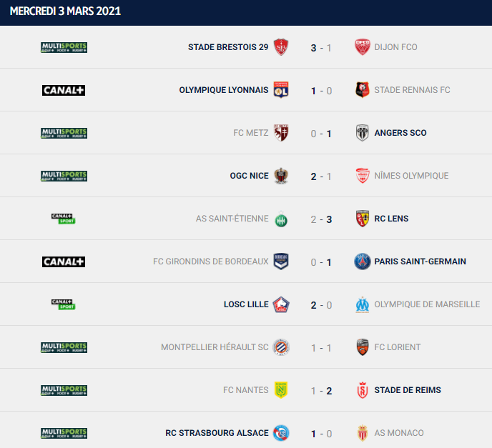The image size is (492, 448).
Task: Click Multisports logo on Brest match row
Action: pos(64,47)
